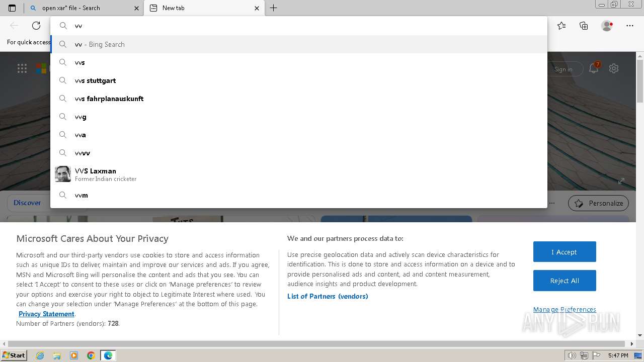This screenshot has height=362, width=644.
Task: Select 'vv - Bing Search' suggestion
Action: [x=299, y=44]
